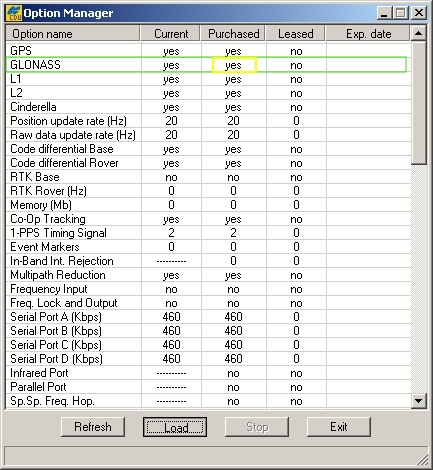Click the vertical scrollbar thumb
The height and width of the screenshot is (470, 433).
coord(419,103)
